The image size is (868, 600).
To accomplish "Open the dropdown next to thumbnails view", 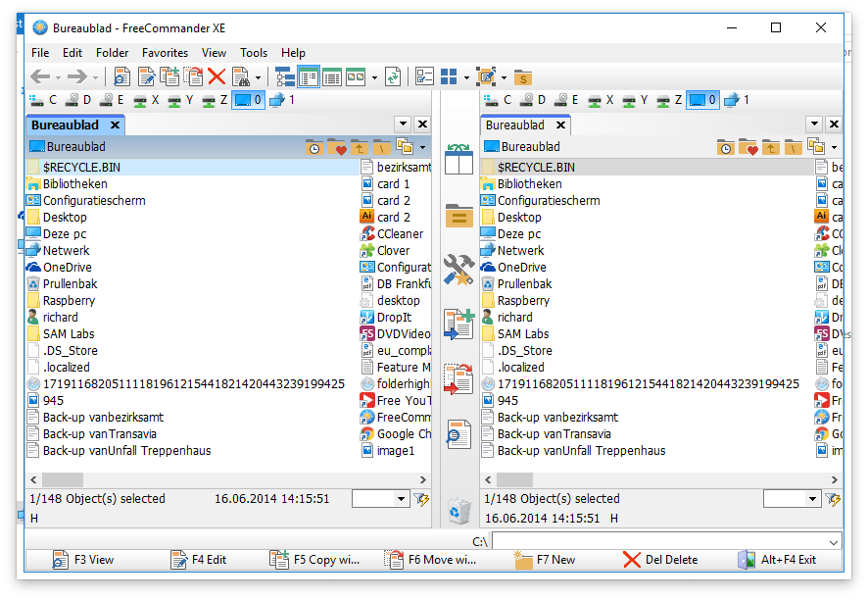I will point(375,77).
